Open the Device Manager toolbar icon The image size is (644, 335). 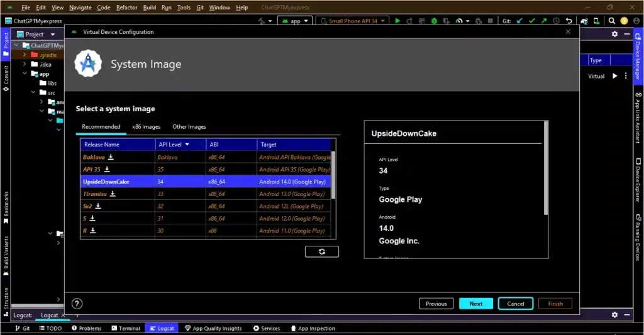click(596, 21)
